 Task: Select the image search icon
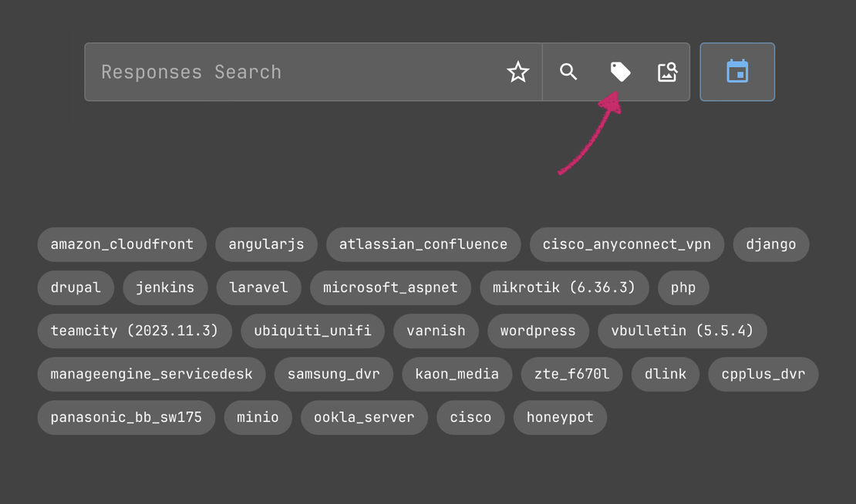pyautogui.click(x=667, y=72)
